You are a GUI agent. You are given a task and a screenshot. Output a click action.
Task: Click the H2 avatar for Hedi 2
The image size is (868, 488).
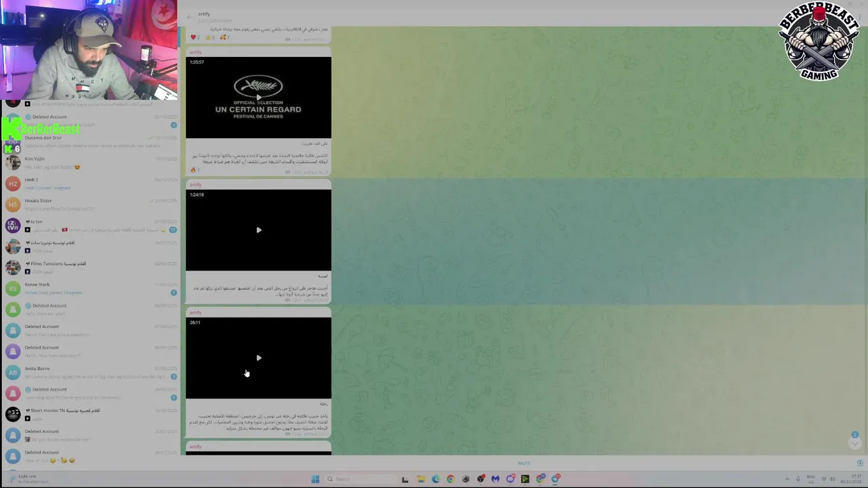tap(13, 184)
